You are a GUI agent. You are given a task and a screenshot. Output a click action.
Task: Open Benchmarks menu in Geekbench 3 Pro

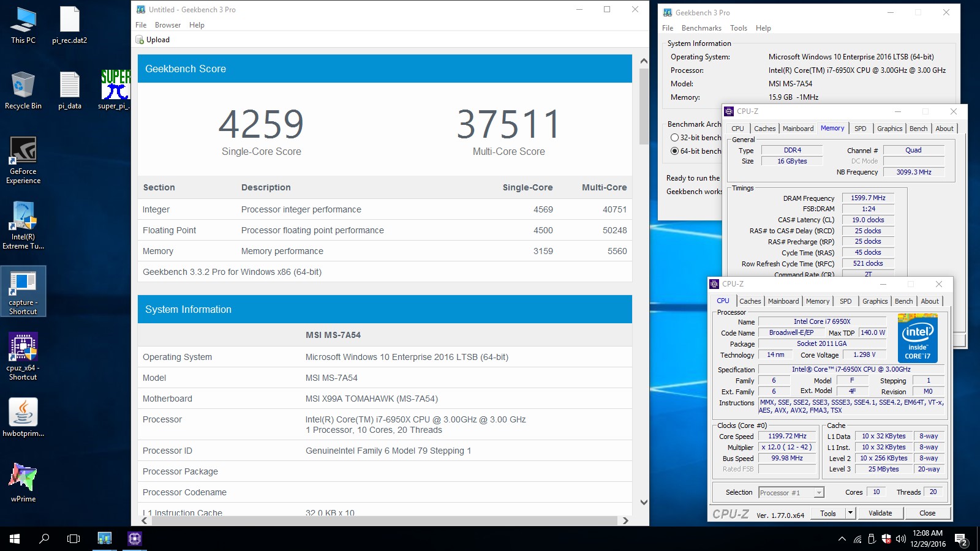pyautogui.click(x=701, y=28)
